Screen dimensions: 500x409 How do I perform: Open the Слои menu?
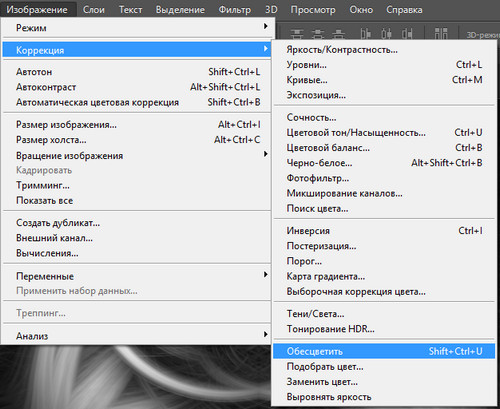pyautogui.click(x=94, y=10)
